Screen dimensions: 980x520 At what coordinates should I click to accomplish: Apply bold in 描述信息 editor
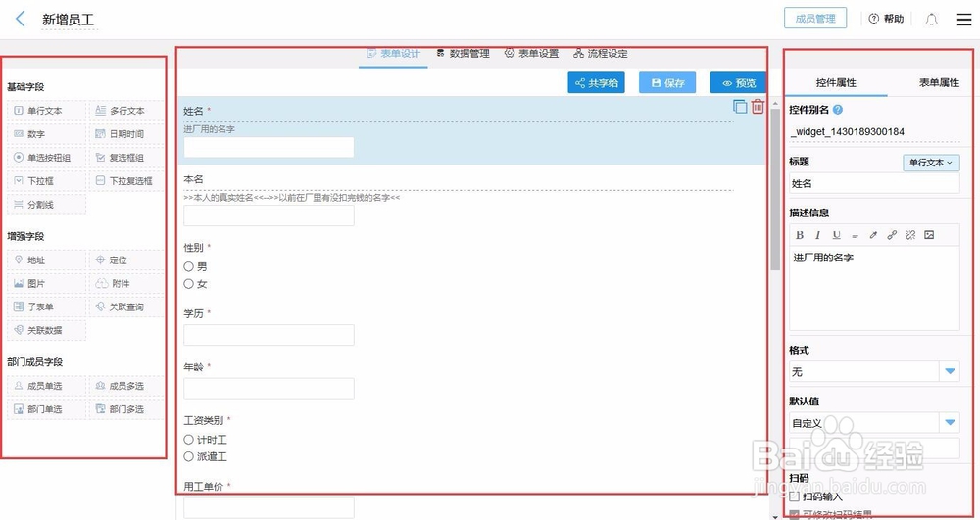(x=800, y=235)
